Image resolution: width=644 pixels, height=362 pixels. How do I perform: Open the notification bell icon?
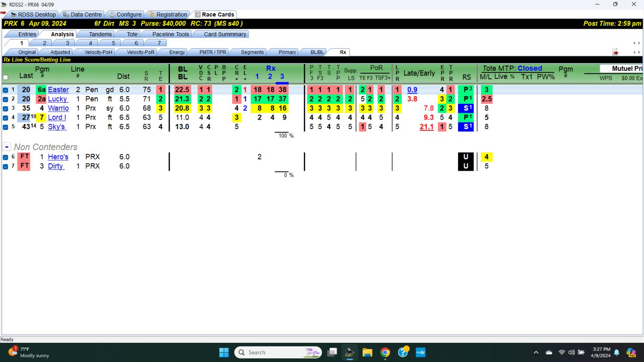617,353
